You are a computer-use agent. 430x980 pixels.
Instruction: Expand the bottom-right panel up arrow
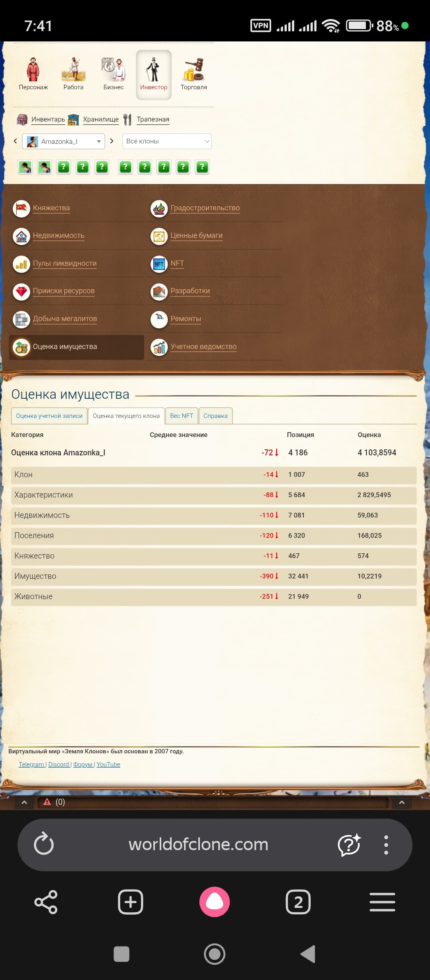click(402, 802)
